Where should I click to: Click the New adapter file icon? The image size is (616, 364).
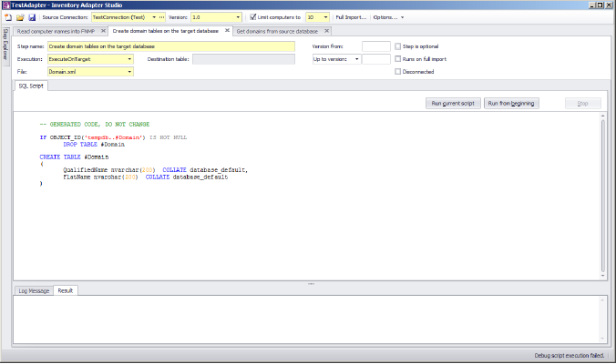[x=7, y=16]
